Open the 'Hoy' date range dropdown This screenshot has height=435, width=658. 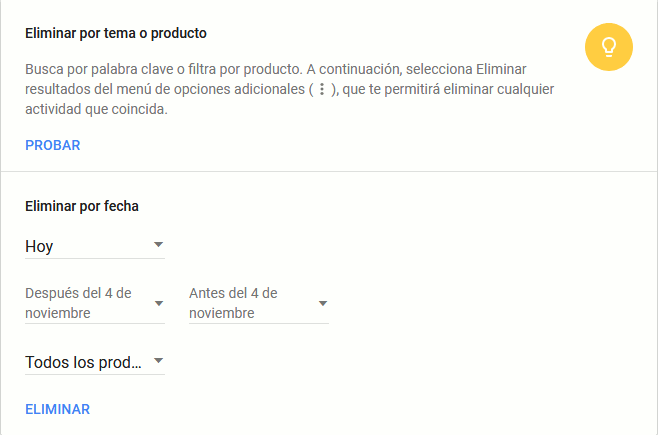pos(94,246)
